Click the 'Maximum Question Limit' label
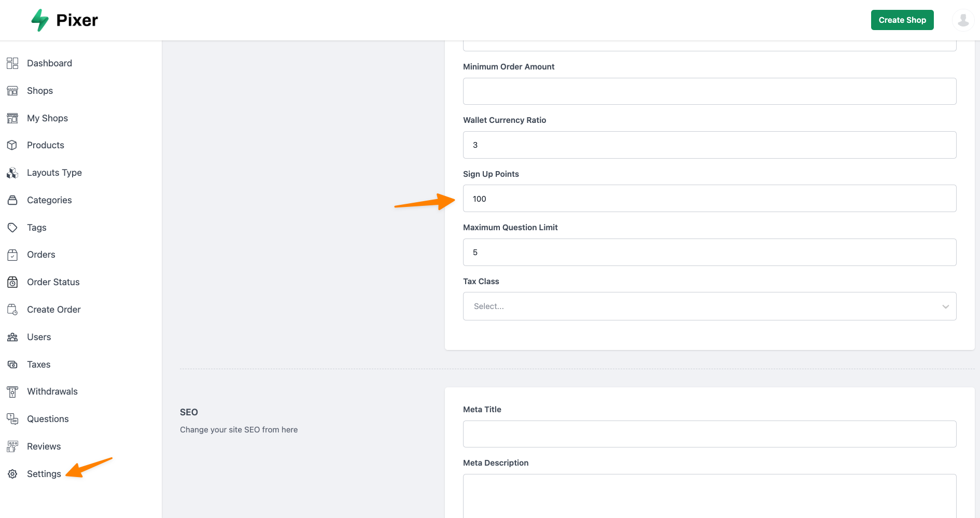980x518 pixels. 510,228
